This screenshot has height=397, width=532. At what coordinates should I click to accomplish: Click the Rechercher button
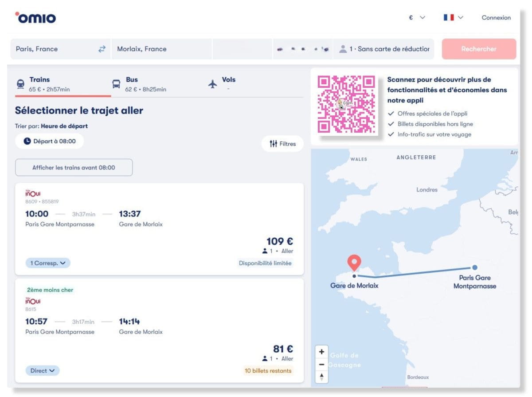(x=479, y=49)
